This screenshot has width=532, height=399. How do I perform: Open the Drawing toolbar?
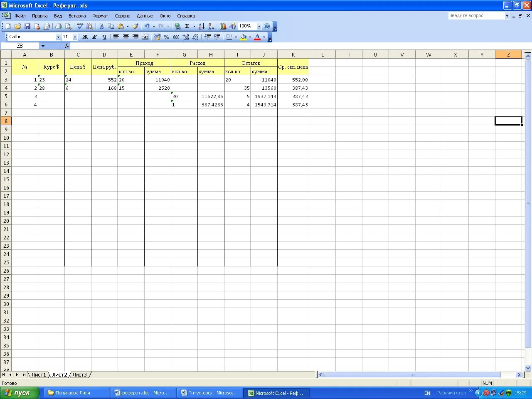point(232,26)
